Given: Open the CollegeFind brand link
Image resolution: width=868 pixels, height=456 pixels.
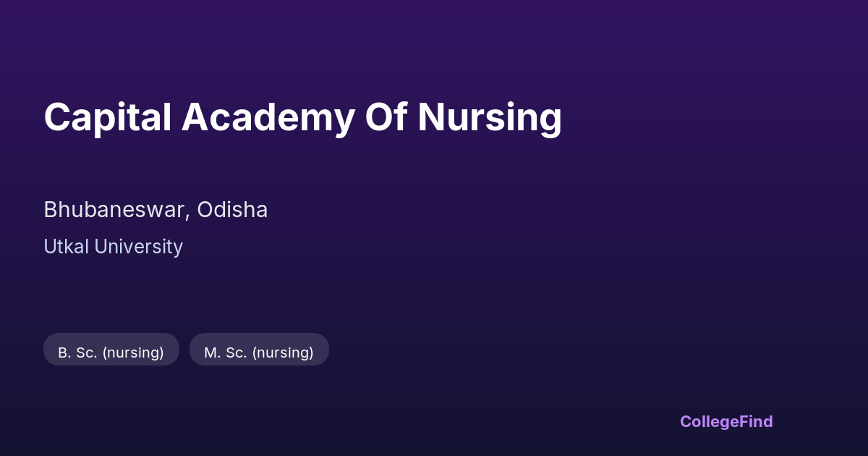Looking at the screenshot, I should [x=726, y=421].
